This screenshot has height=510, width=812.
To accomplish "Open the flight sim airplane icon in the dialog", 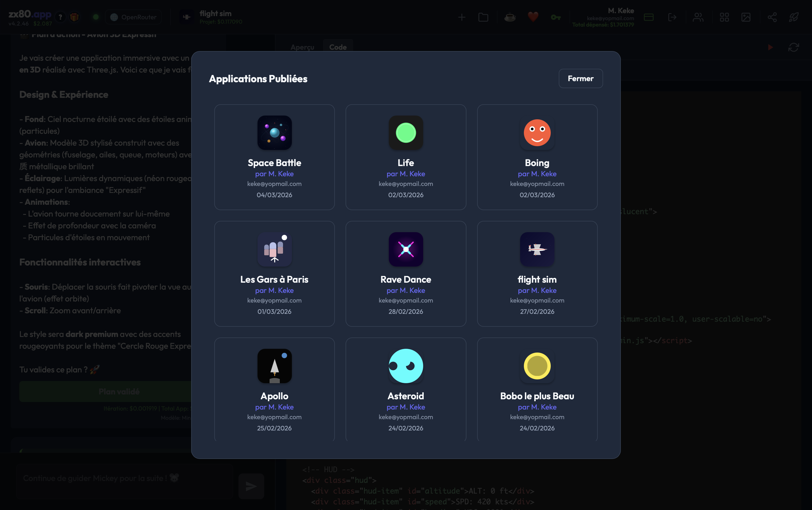I will [x=537, y=249].
